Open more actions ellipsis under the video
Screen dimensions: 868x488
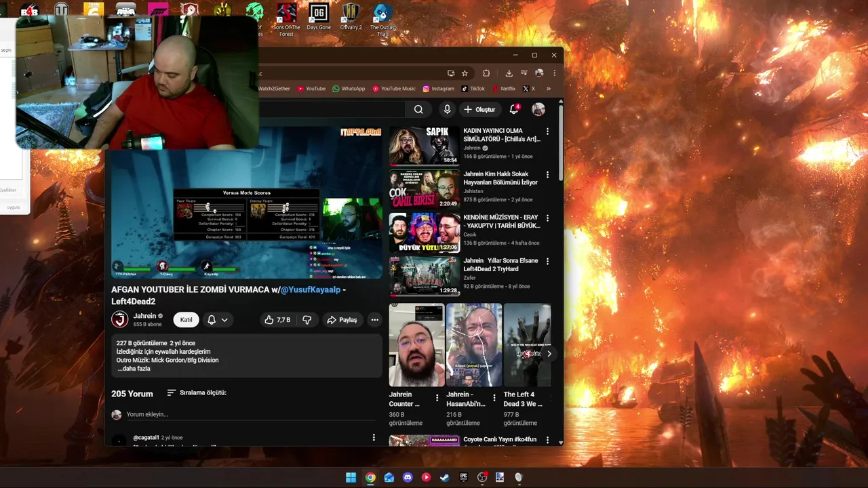374,320
